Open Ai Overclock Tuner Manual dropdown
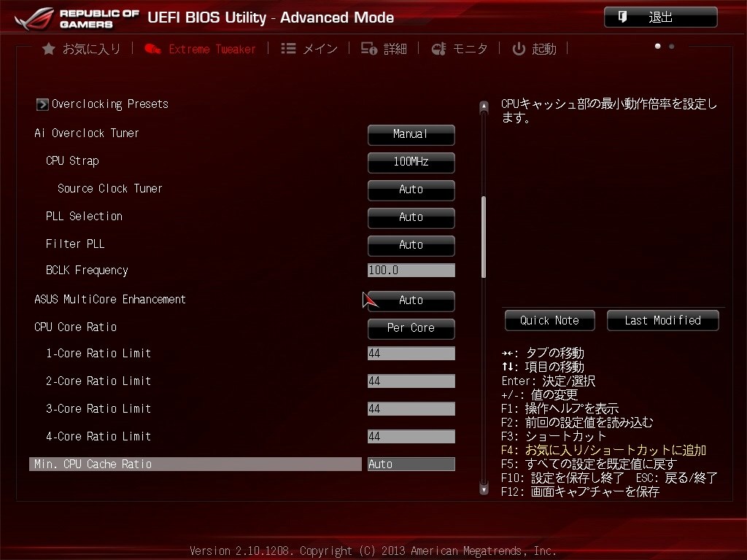This screenshot has width=747, height=560. (411, 135)
